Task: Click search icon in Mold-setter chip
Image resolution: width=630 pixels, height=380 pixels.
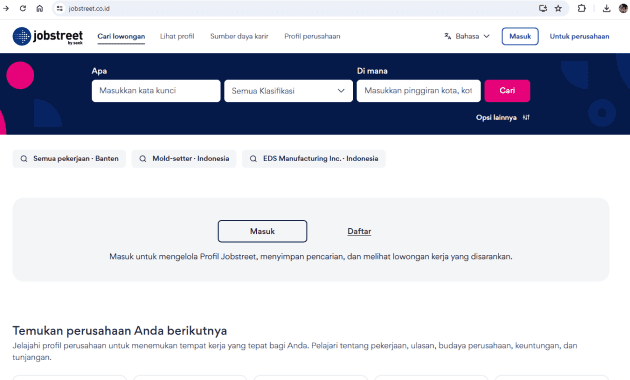Action: click(143, 159)
